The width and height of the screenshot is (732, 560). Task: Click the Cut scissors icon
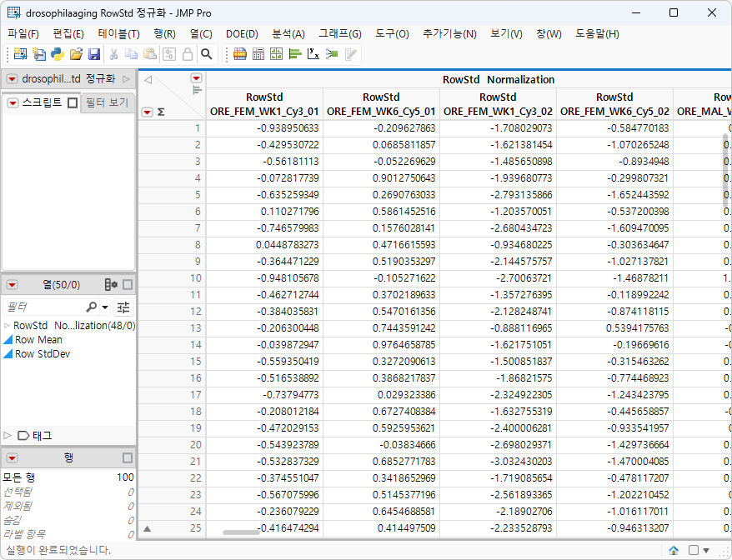(113, 54)
